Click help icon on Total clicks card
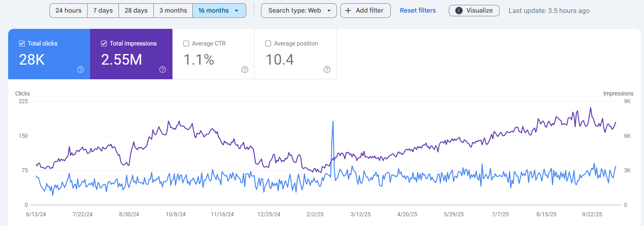This screenshot has height=226, width=644. (x=81, y=70)
